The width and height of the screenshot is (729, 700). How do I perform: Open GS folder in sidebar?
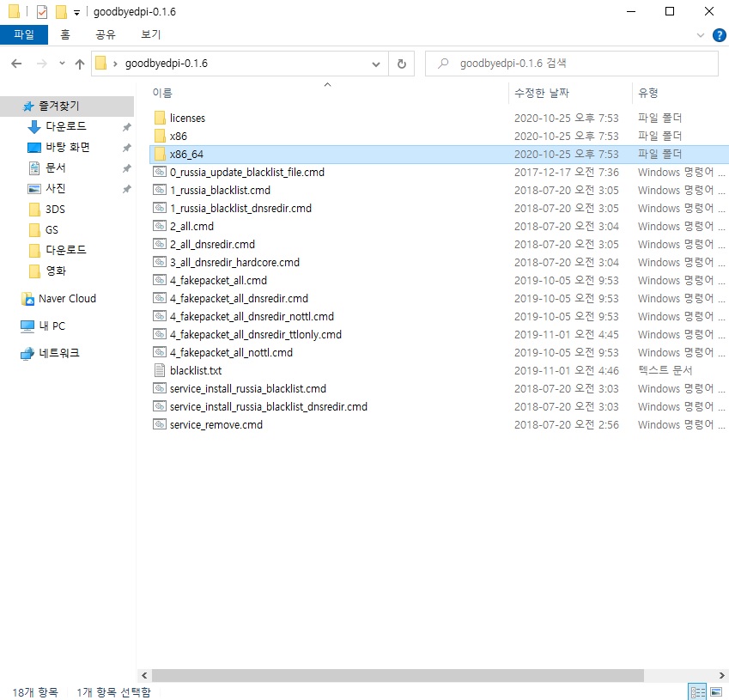(x=52, y=230)
